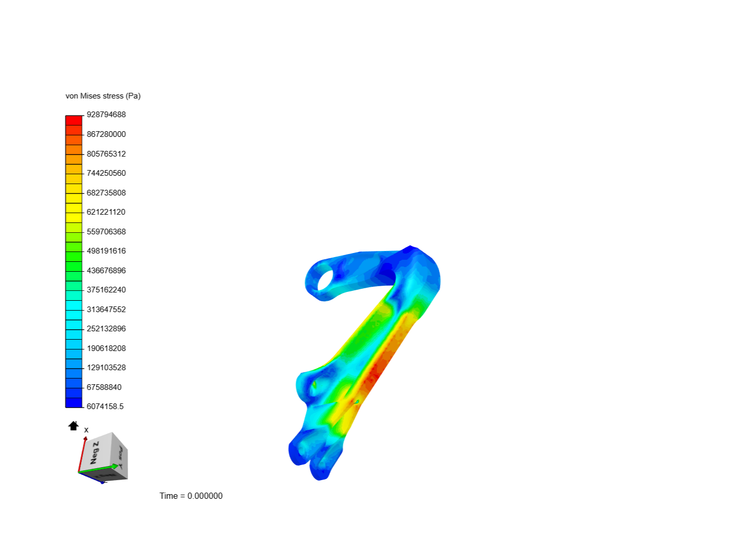Click the maximum legend value 928794688
This screenshot has height=560, width=747.
(x=106, y=115)
